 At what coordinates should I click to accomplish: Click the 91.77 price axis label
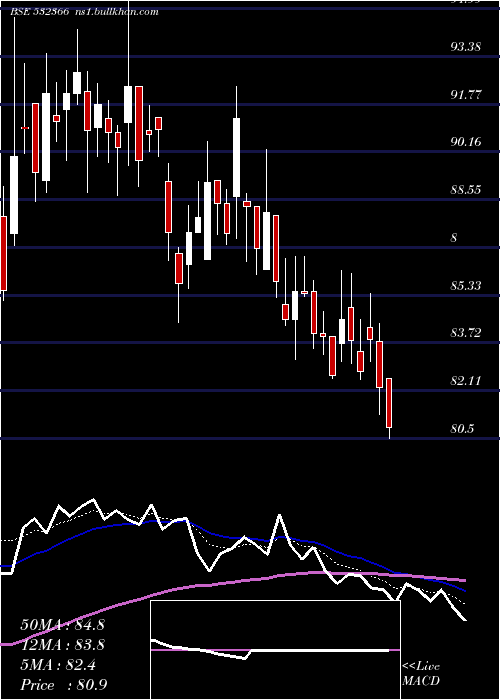pos(466,95)
